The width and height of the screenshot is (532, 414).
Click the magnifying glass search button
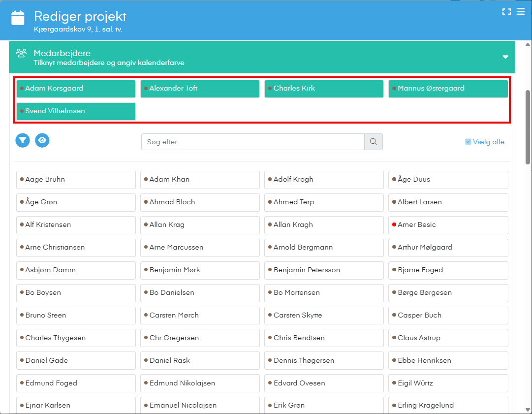[373, 142]
